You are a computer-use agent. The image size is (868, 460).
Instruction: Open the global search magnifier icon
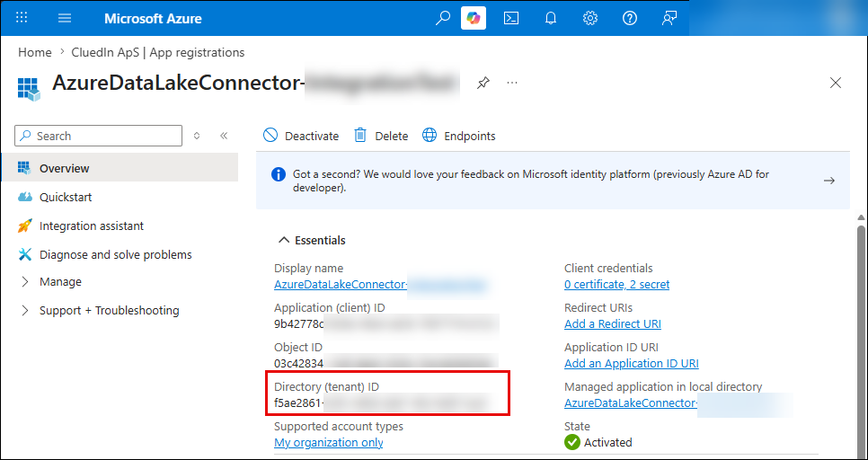[443, 18]
